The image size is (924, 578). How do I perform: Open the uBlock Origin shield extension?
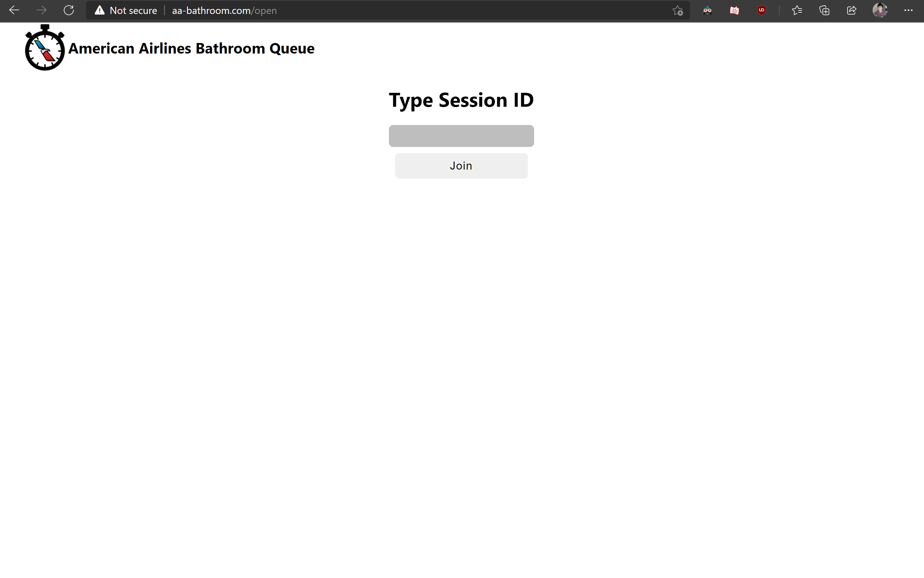click(x=761, y=10)
